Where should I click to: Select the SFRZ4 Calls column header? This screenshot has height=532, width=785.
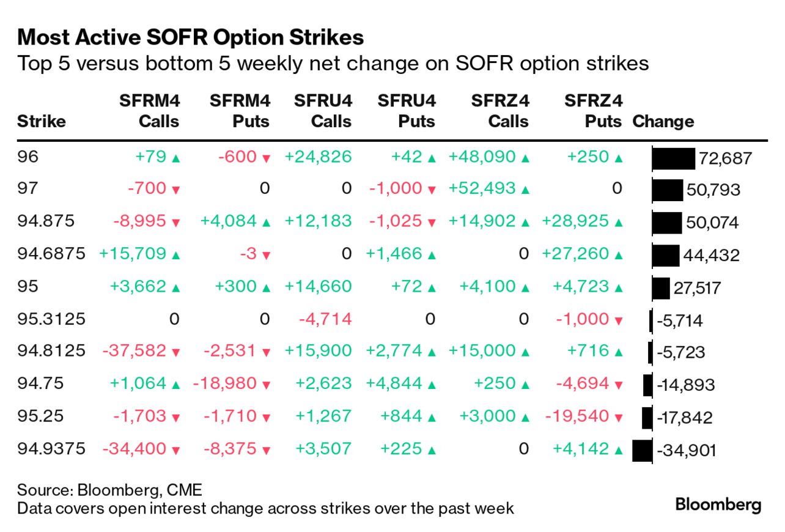(500, 111)
